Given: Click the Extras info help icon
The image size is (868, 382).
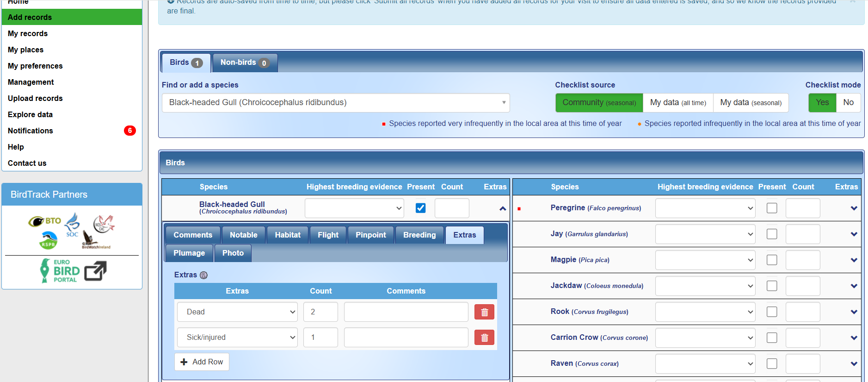Looking at the screenshot, I should (x=203, y=275).
